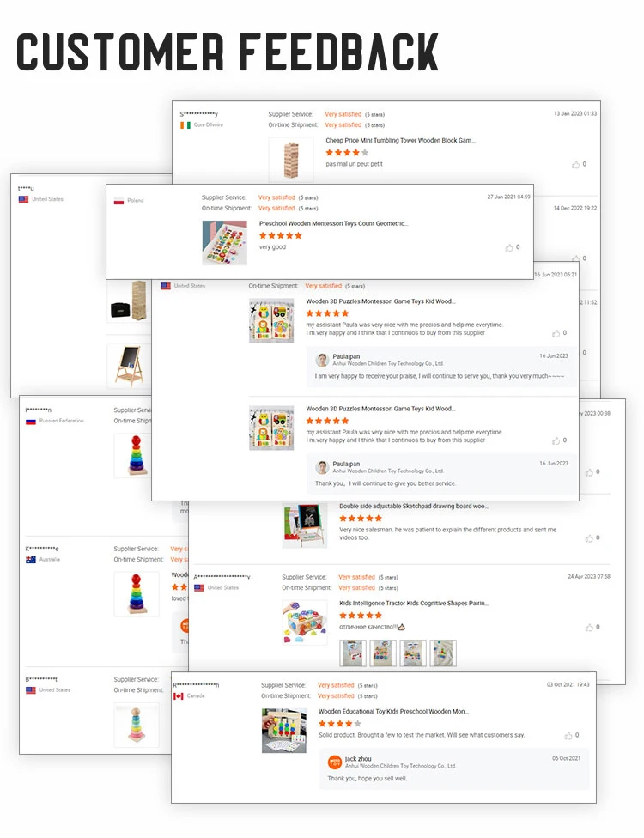Click Paula pan's avatar in first reply
The image size is (644, 838).
[322, 361]
